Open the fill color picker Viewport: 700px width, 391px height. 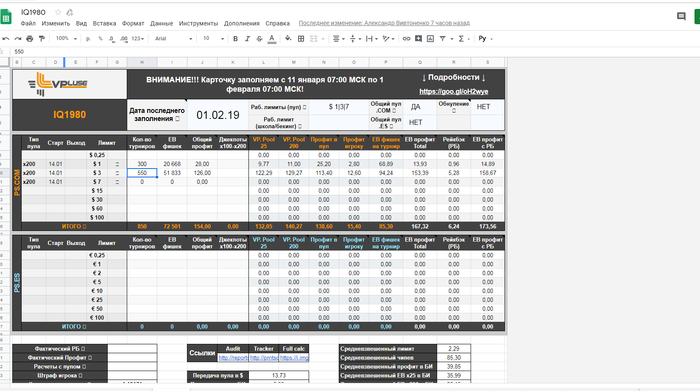click(288, 39)
